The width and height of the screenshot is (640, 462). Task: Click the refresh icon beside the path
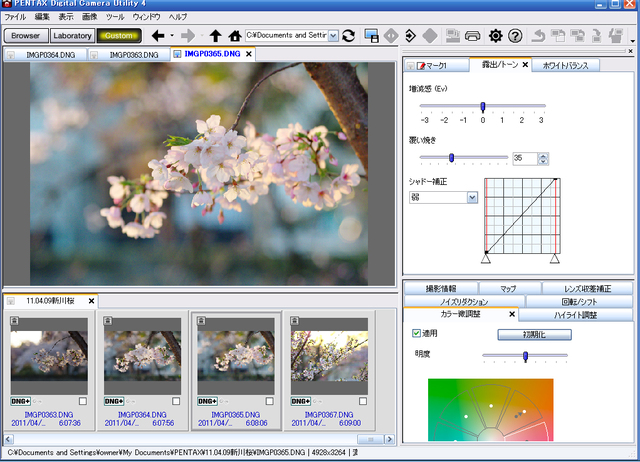coord(348,36)
